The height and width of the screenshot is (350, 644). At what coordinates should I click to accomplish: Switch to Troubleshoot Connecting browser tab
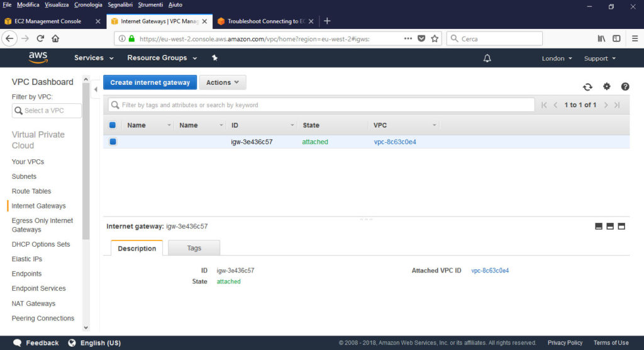266,21
